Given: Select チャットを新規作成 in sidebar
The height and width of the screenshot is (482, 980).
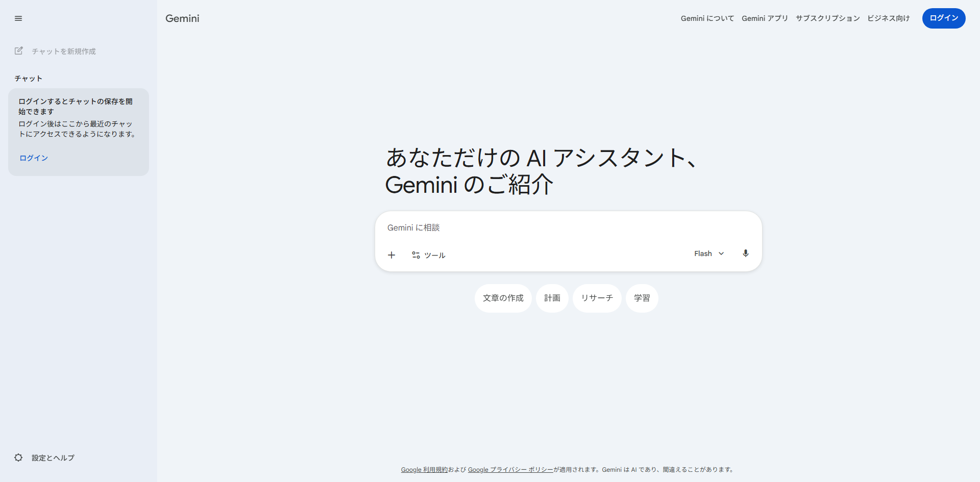Looking at the screenshot, I should pos(64,51).
